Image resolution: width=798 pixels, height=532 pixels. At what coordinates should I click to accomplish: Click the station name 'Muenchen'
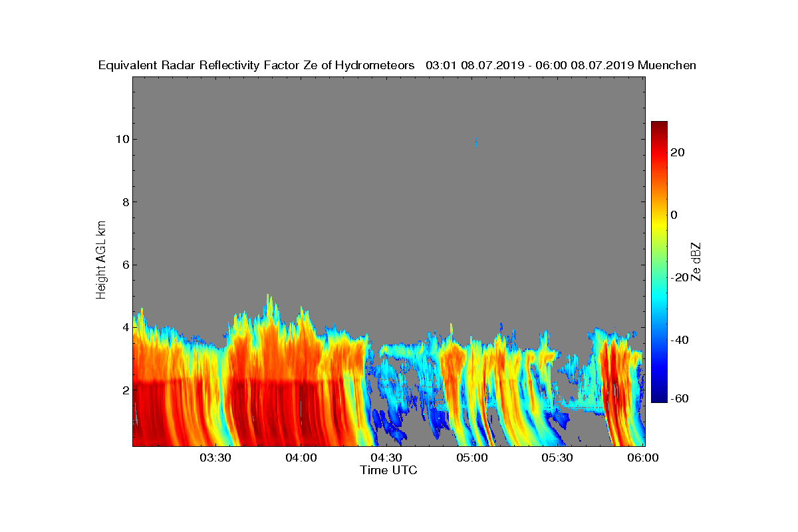667,65
